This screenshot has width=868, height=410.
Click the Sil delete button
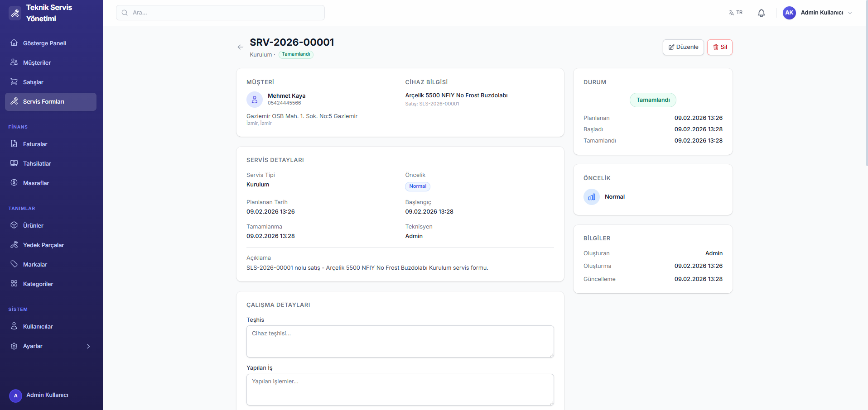(x=719, y=47)
